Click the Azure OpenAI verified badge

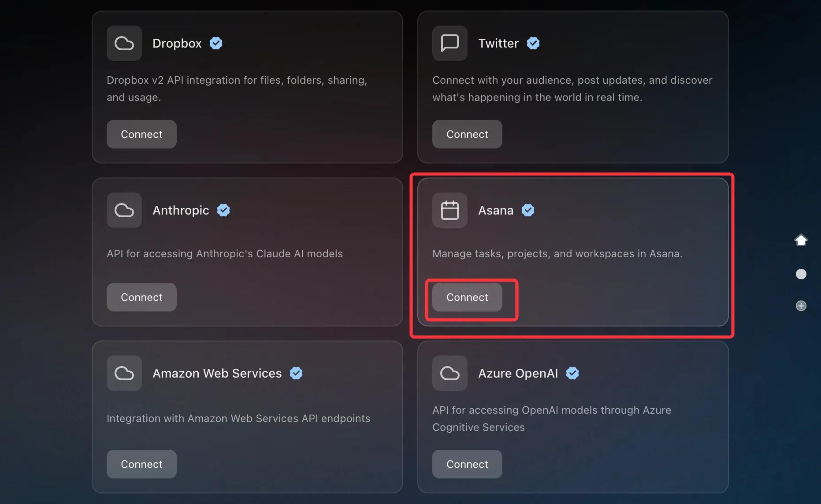pos(572,373)
